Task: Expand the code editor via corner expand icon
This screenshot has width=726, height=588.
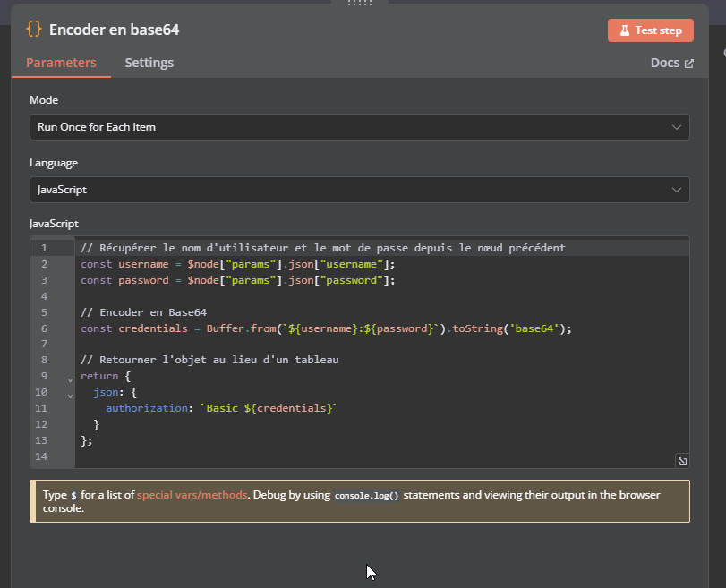Action: coord(682,459)
